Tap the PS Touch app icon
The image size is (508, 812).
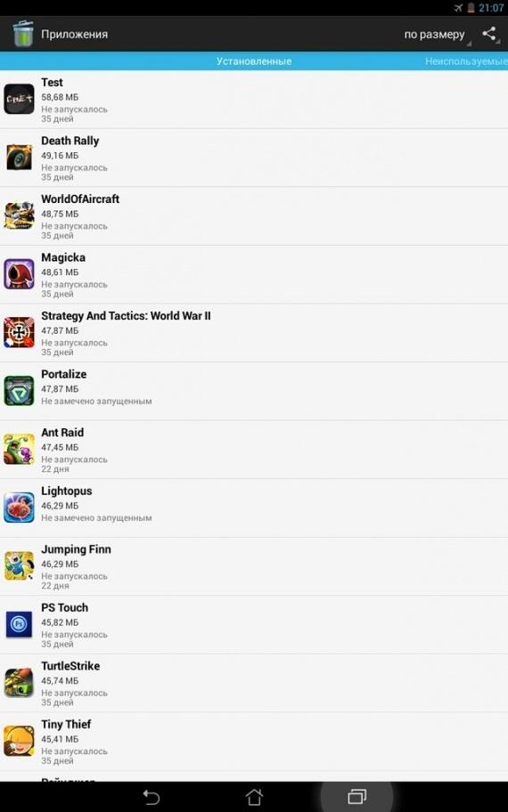pyautogui.click(x=20, y=624)
